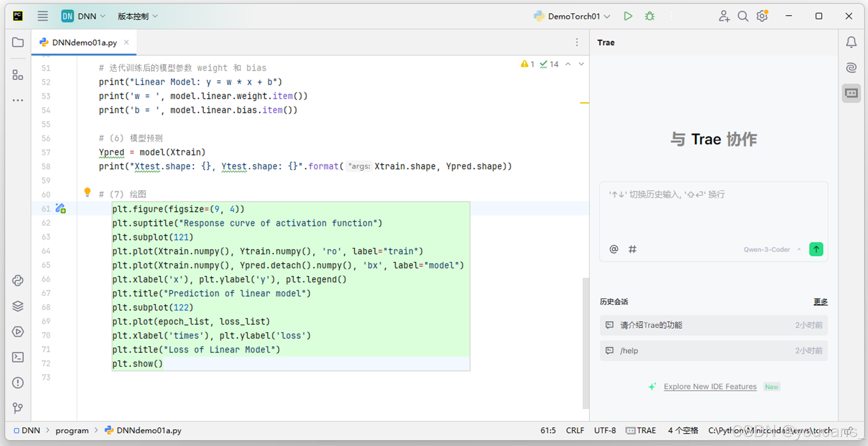Click the DNNdemo01a.py breadcrumb
The width and height of the screenshot is (868, 446).
coord(143,430)
